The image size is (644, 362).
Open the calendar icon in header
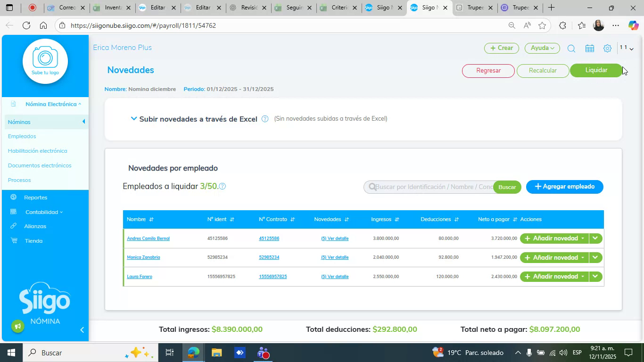tap(589, 48)
